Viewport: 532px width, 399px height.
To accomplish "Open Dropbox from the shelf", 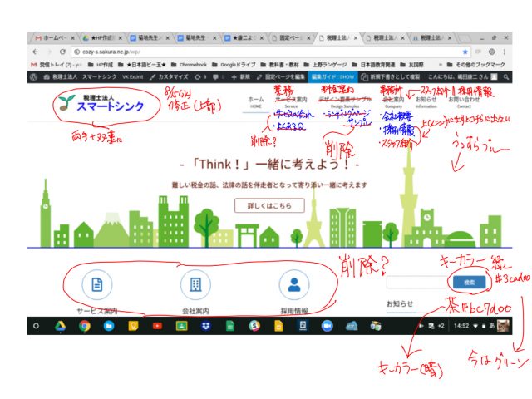I will tap(204, 326).
